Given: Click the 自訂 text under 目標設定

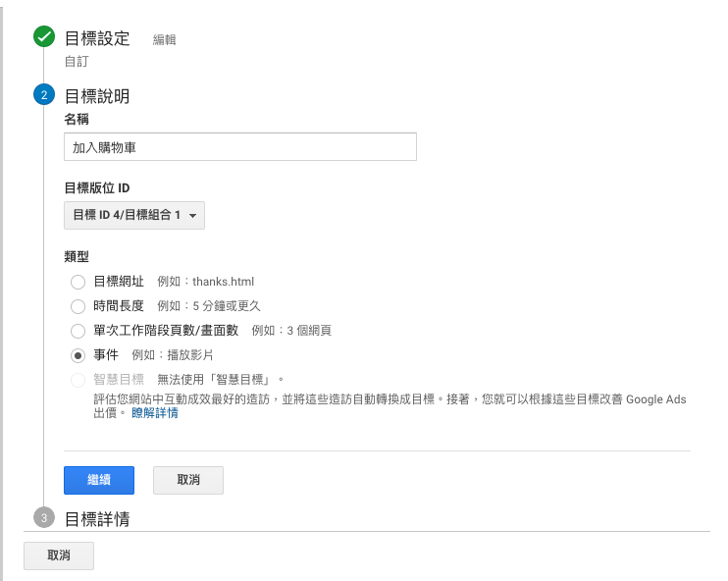Looking at the screenshot, I should (x=77, y=61).
